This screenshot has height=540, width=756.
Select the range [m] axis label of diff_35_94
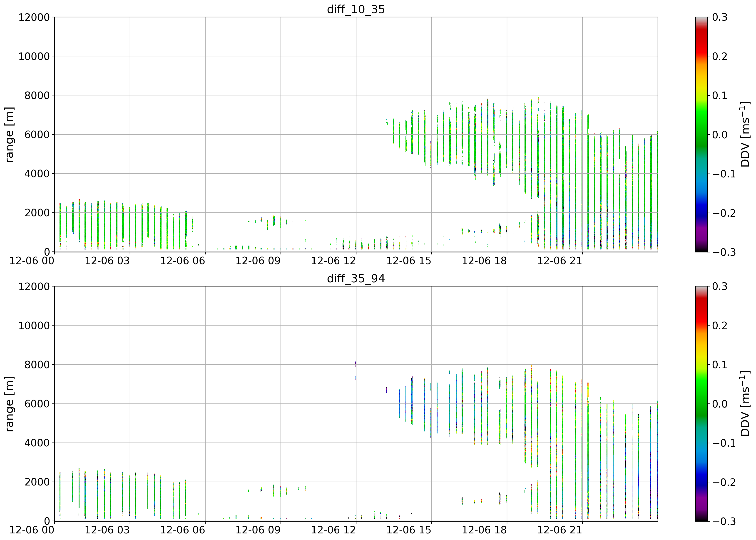point(10,404)
